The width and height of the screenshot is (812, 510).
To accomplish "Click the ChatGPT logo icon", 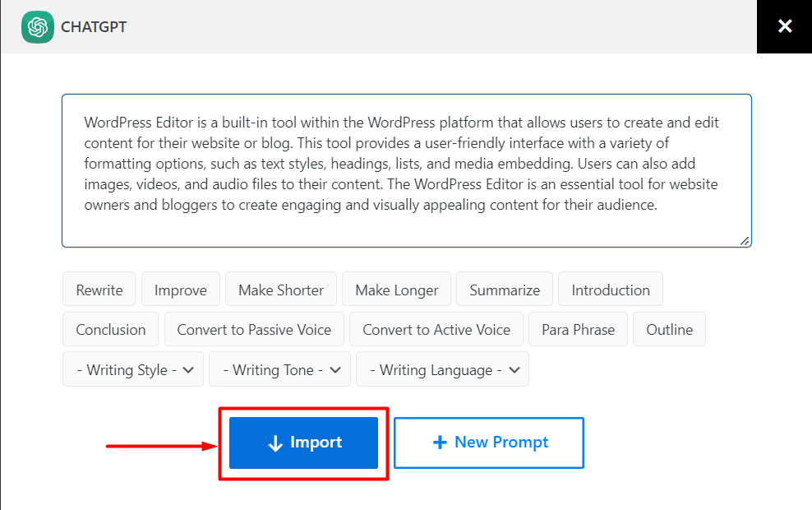I will [37, 26].
